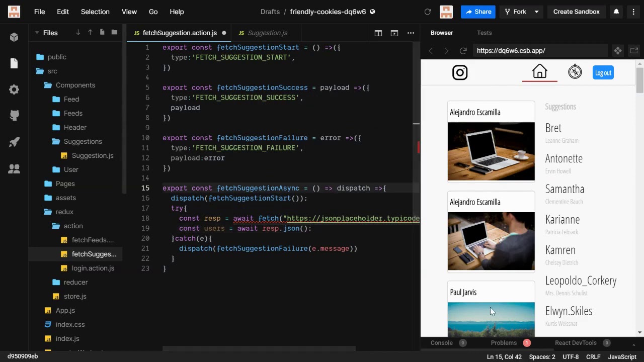Open the Go menu

(x=153, y=12)
